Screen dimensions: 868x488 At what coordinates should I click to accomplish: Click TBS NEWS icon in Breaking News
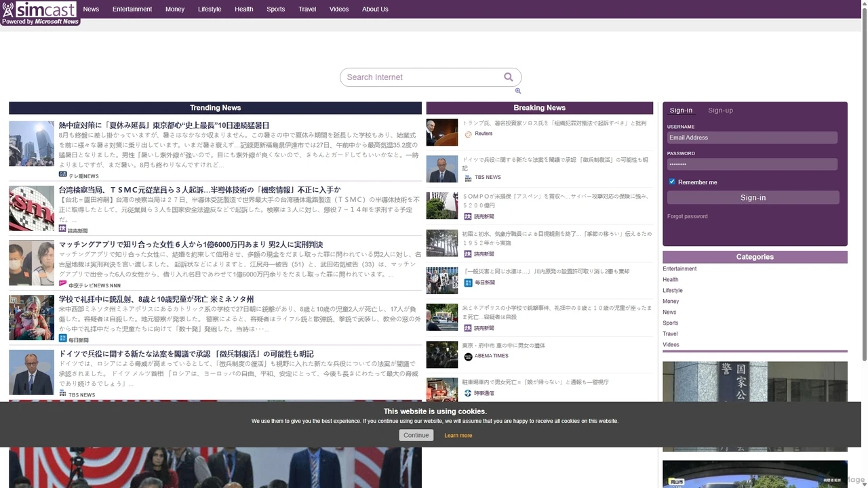pyautogui.click(x=468, y=178)
